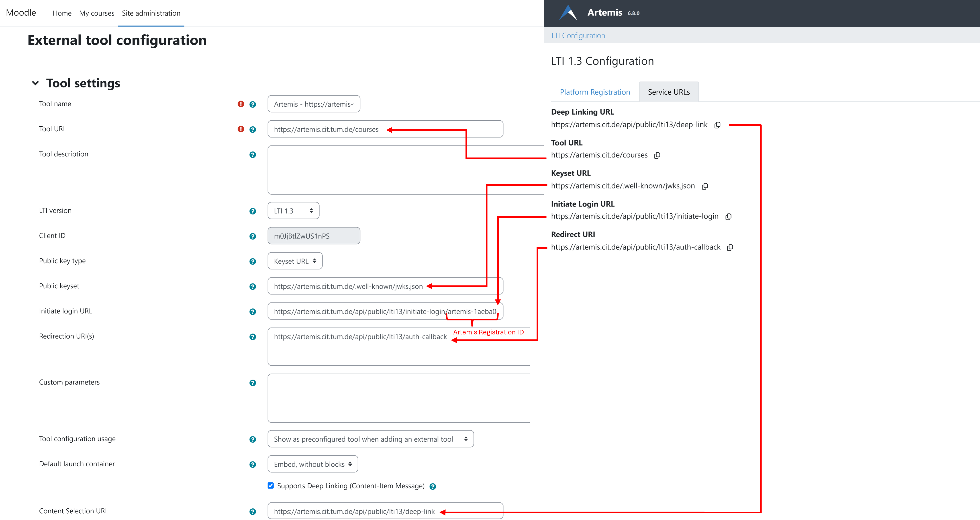980x520 pixels.
Task: Copy the Keyset URL
Action: (x=704, y=186)
